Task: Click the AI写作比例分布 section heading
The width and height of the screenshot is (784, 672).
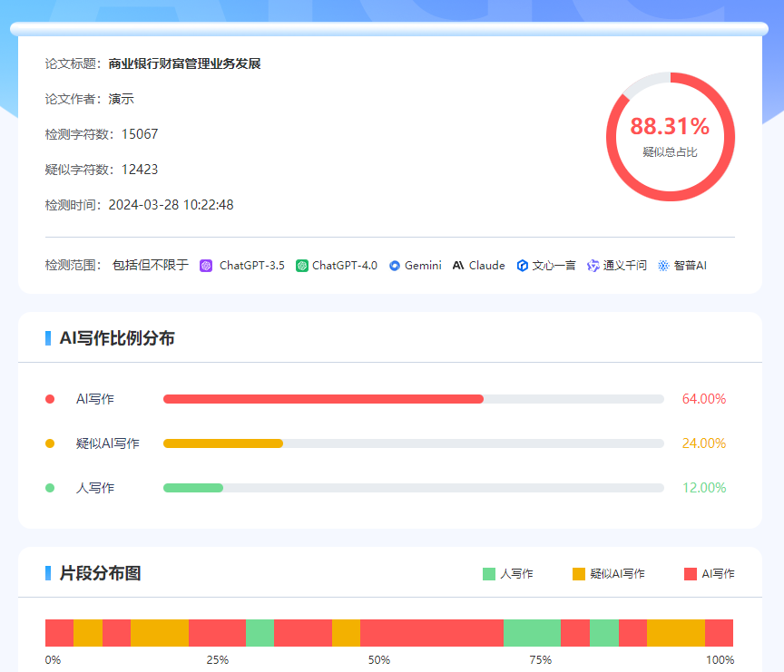Action: pyautogui.click(x=117, y=338)
